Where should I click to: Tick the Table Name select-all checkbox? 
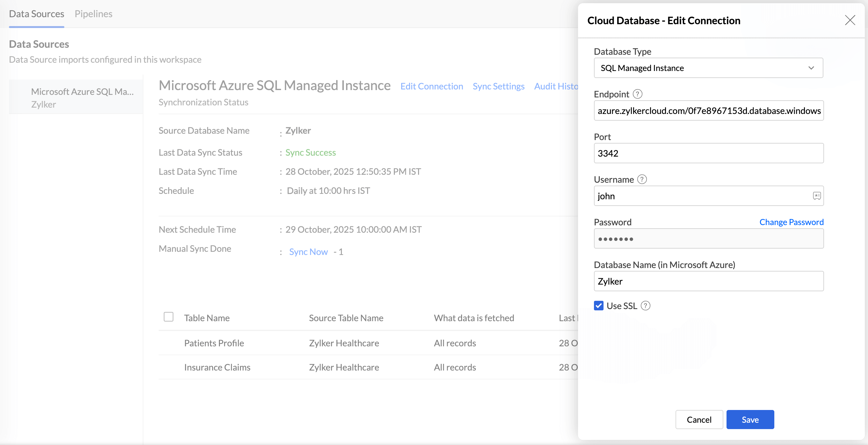tap(169, 317)
